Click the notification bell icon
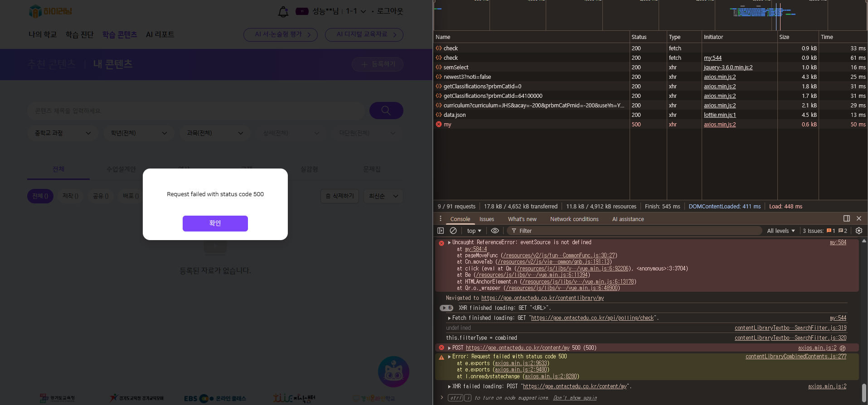868x405 pixels. (283, 12)
